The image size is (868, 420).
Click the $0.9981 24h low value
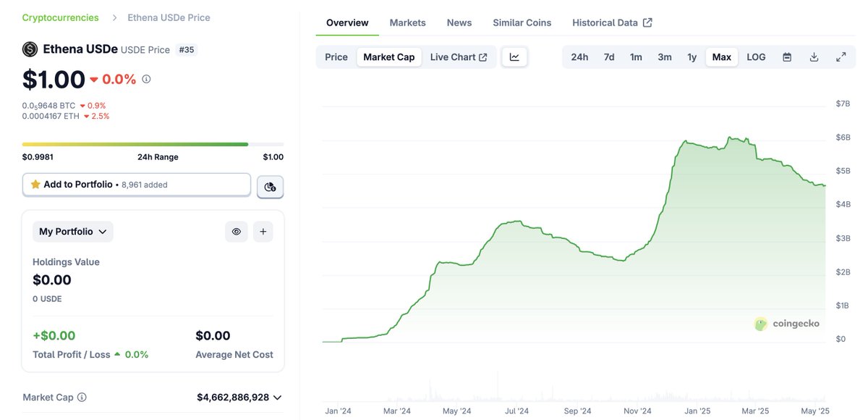click(38, 157)
